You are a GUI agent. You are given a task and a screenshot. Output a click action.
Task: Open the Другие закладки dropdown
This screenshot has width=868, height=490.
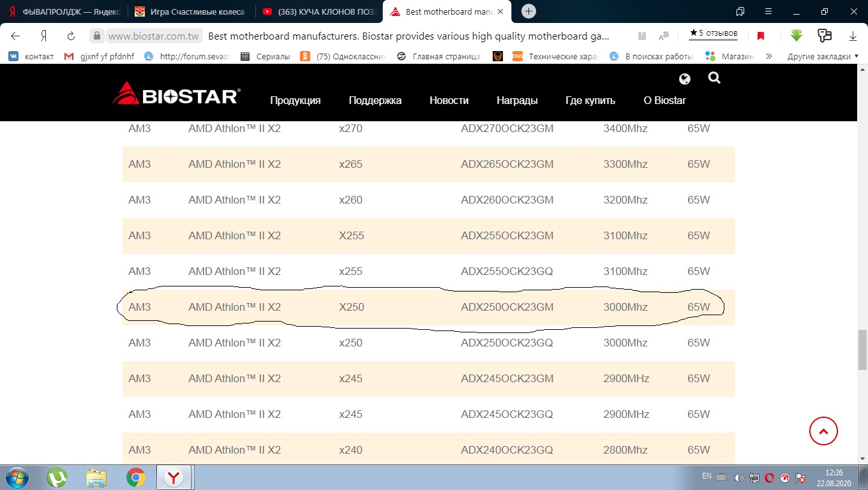(x=823, y=56)
